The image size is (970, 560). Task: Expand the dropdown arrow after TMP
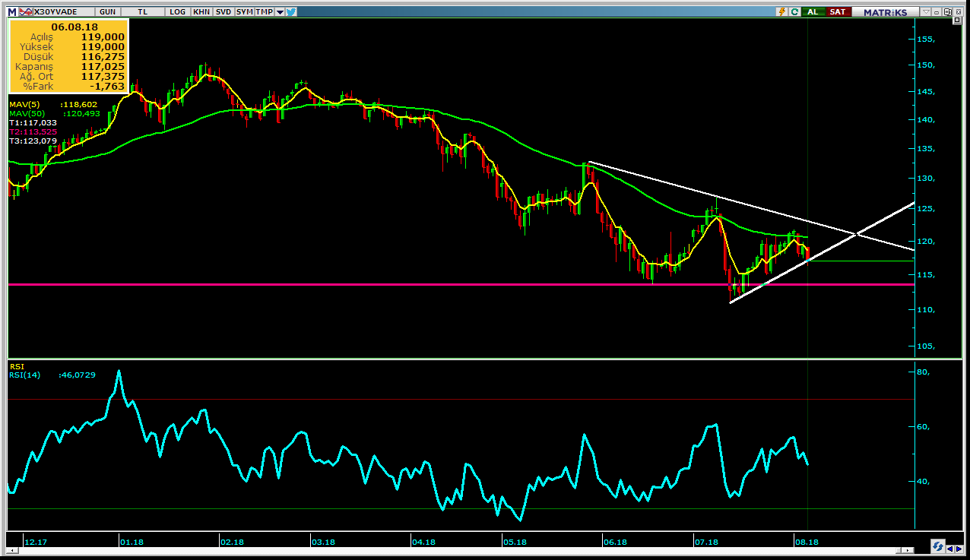[x=280, y=12]
